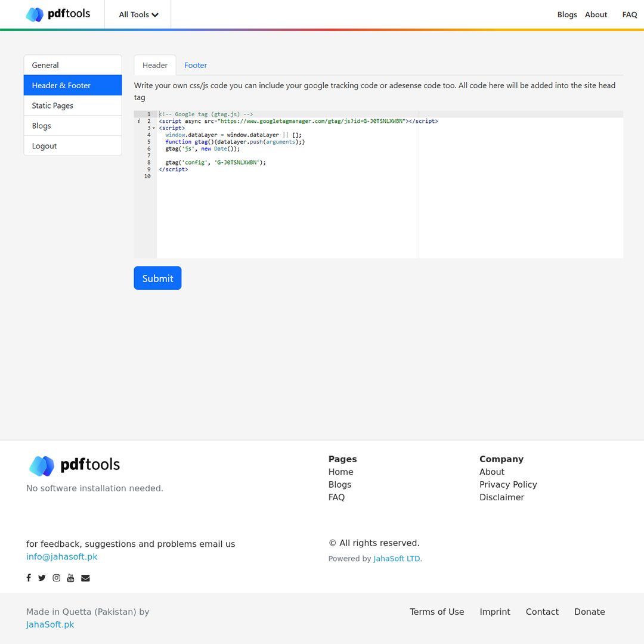Viewport: 644px width, 644px height.
Task: Open Blogs under footer Pages
Action: pos(340,484)
